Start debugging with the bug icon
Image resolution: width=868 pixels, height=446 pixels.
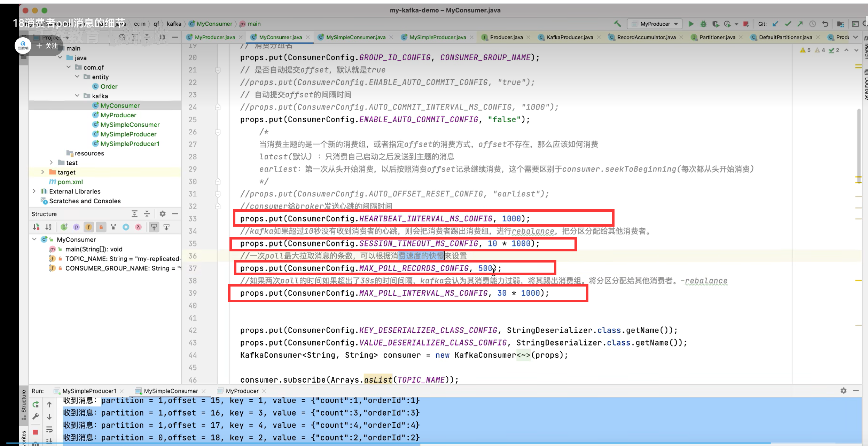(703, 24)
